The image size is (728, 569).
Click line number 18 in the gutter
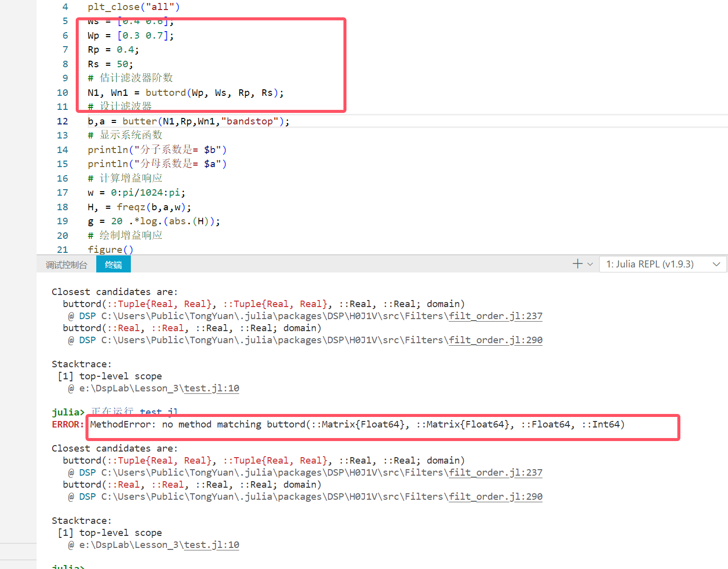[62, 207]
